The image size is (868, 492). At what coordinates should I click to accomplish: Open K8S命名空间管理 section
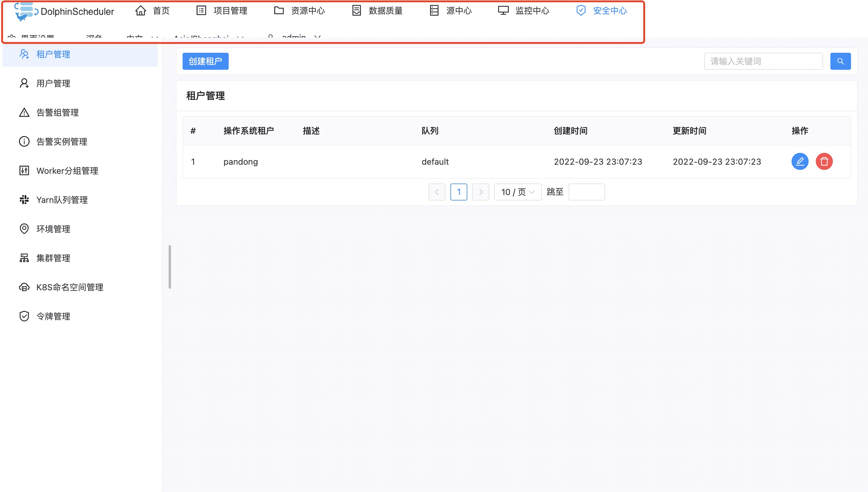pos(70,287)
